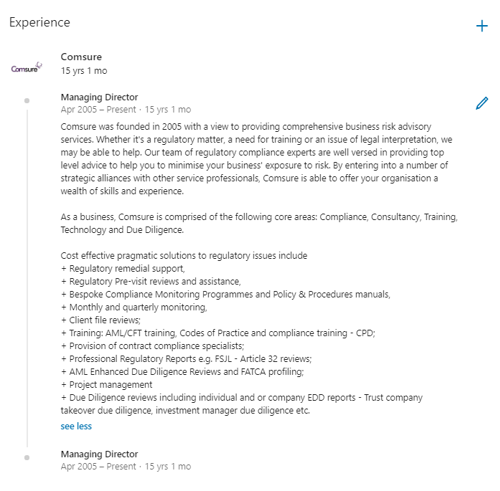Select the first Managing Director job title
500x491 pixels.
point(99,97)
